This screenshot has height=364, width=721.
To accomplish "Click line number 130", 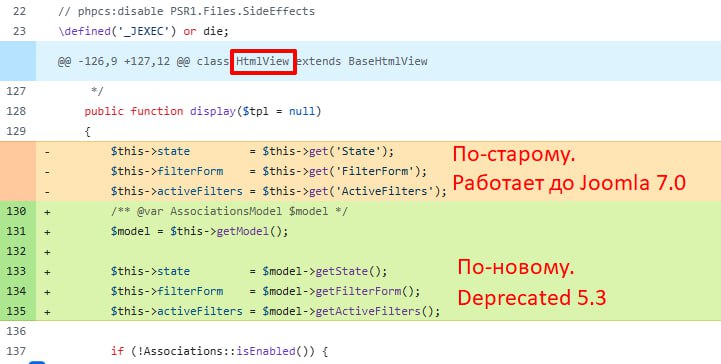I will coord(16,211).
